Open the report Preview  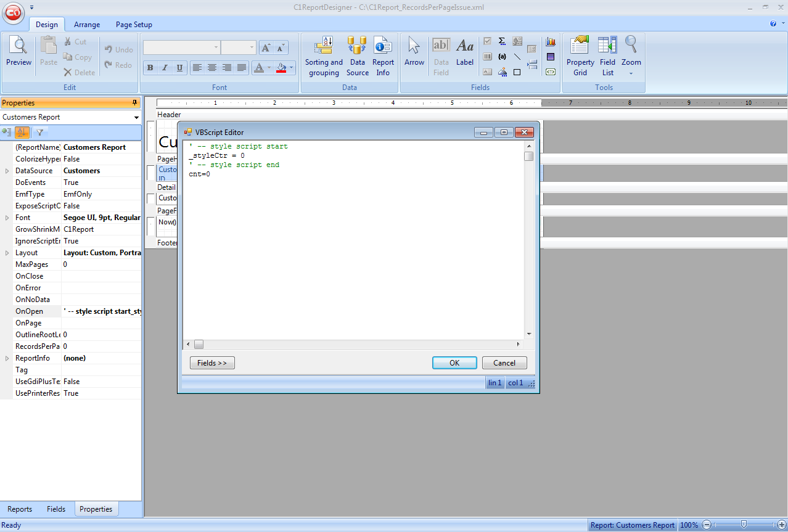coord(18,52)
